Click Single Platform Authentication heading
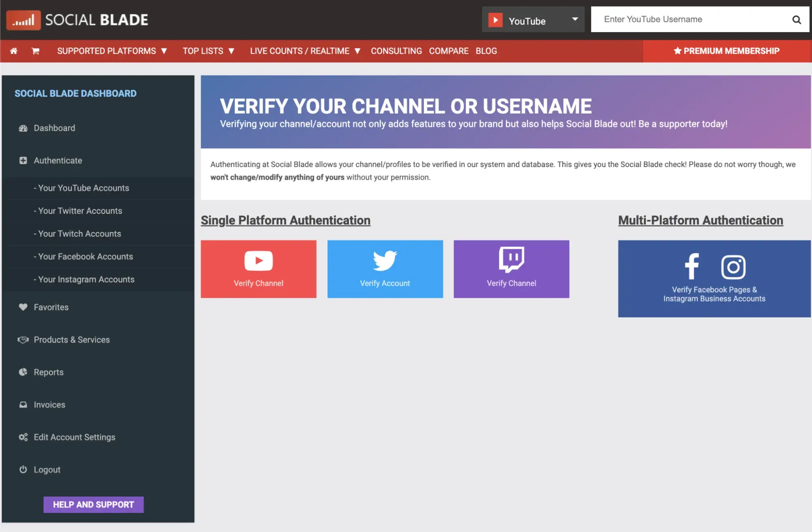The height and width of the screenshot is (532, 812). [x=286, y=220]
